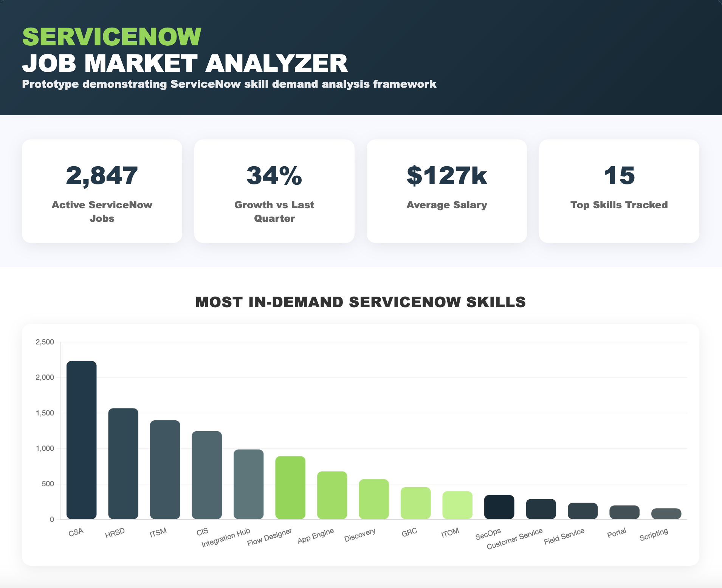Click the CIS axis label
Screen dimensions: 722x588
pos(202,532)
